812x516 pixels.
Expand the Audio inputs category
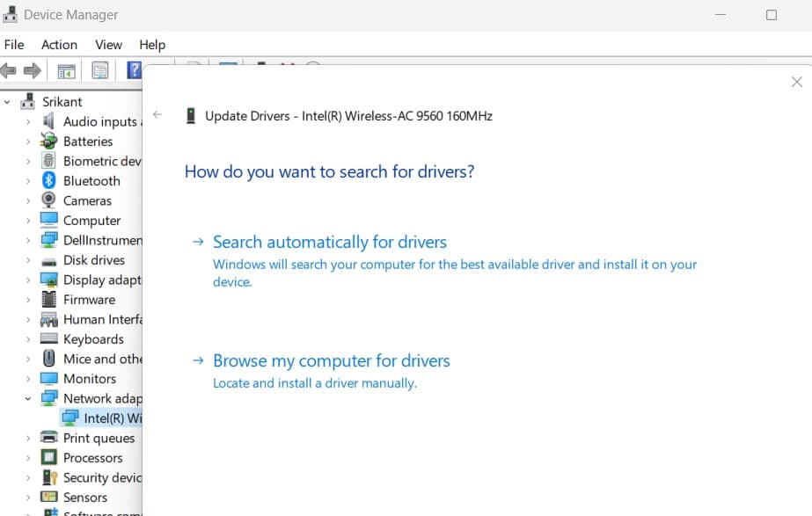(28, 121)
